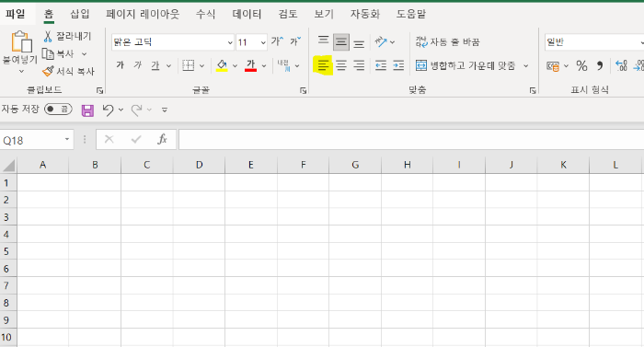Increase indent icon
This screenshot has height=347, width=644.
coord(398,65)
